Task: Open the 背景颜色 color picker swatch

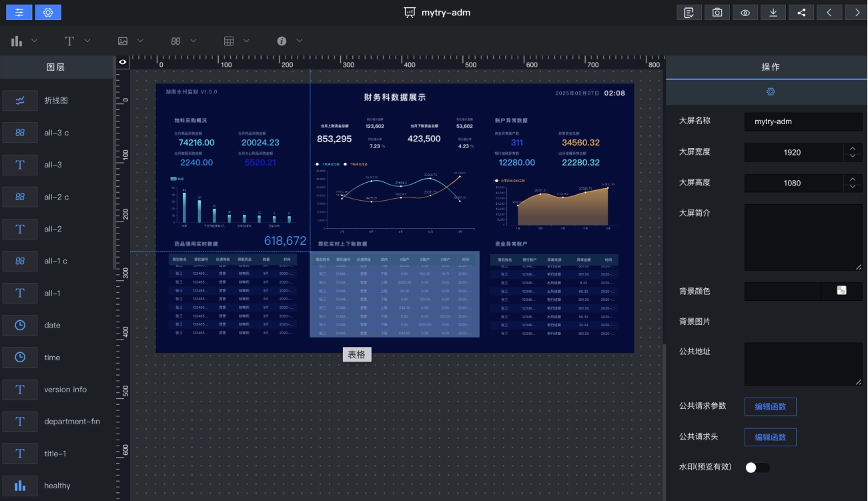Action: (x=842, y=291)
